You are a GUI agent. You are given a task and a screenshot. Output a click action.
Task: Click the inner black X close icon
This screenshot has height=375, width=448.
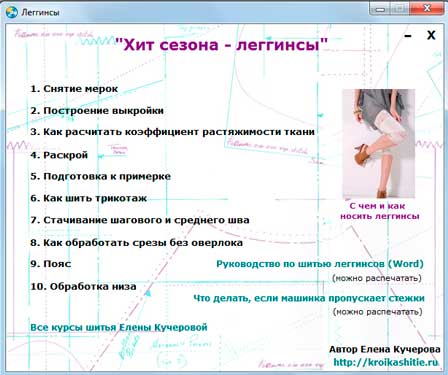(x=431, y=35)
